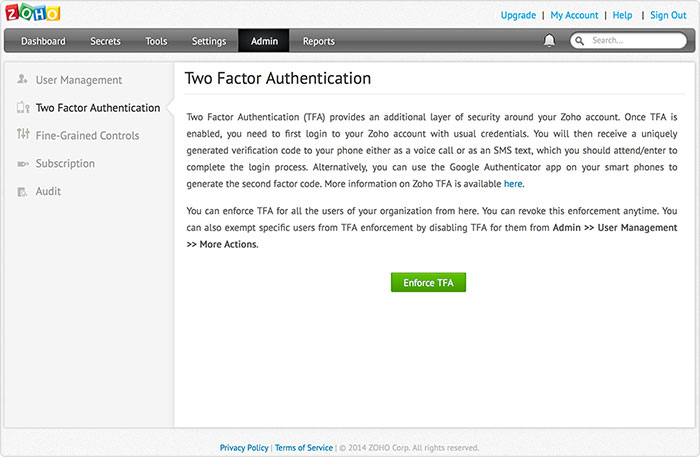Open the 'here' TFA information link
The height and width of the screenshot is (459, 700).
coord(513,184)
